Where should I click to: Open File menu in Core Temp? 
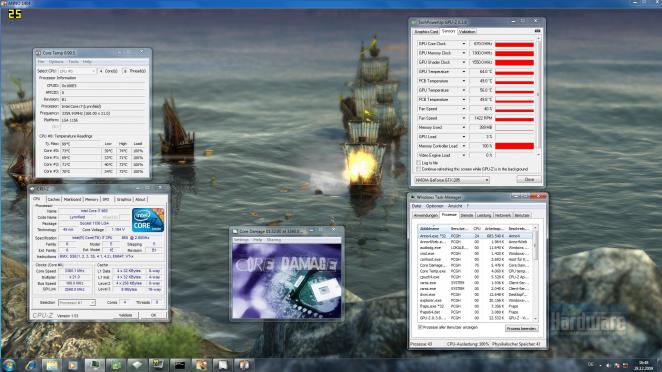[x=41, y=62]
